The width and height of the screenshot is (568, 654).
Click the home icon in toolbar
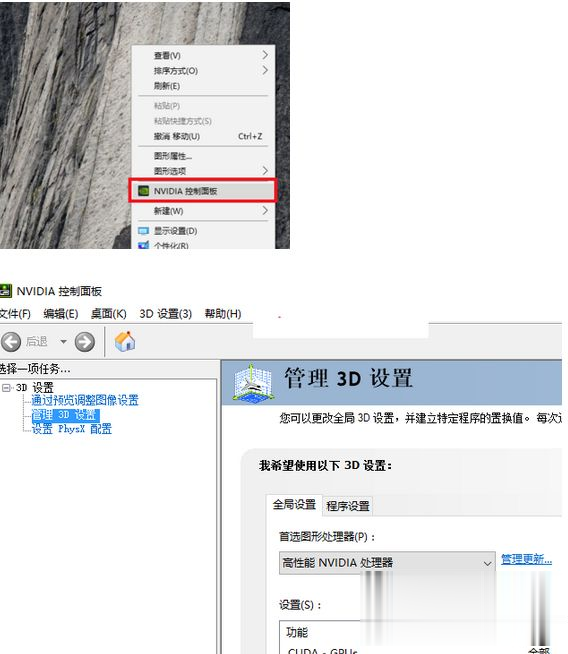point(125,341)
